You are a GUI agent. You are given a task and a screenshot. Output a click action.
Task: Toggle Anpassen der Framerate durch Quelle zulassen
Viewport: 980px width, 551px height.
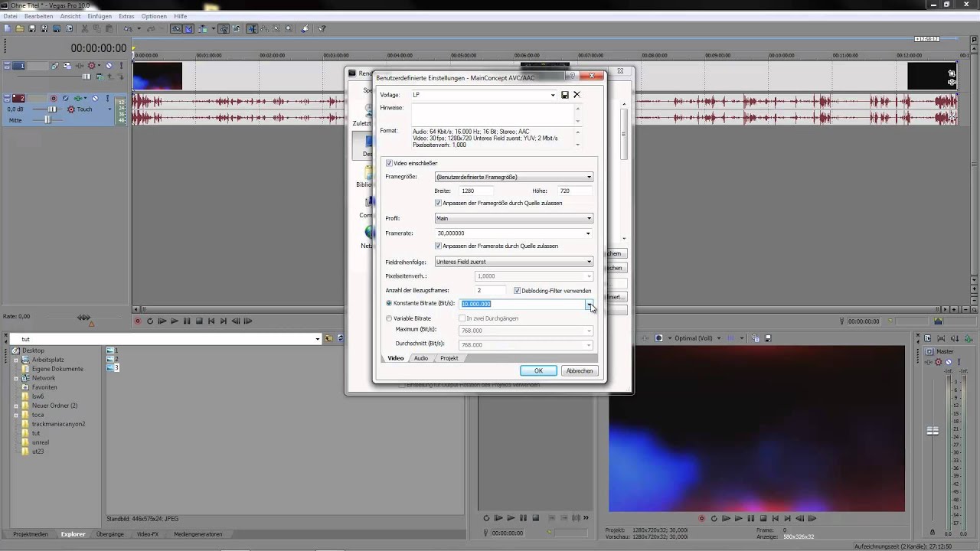[x=439, y=246]
